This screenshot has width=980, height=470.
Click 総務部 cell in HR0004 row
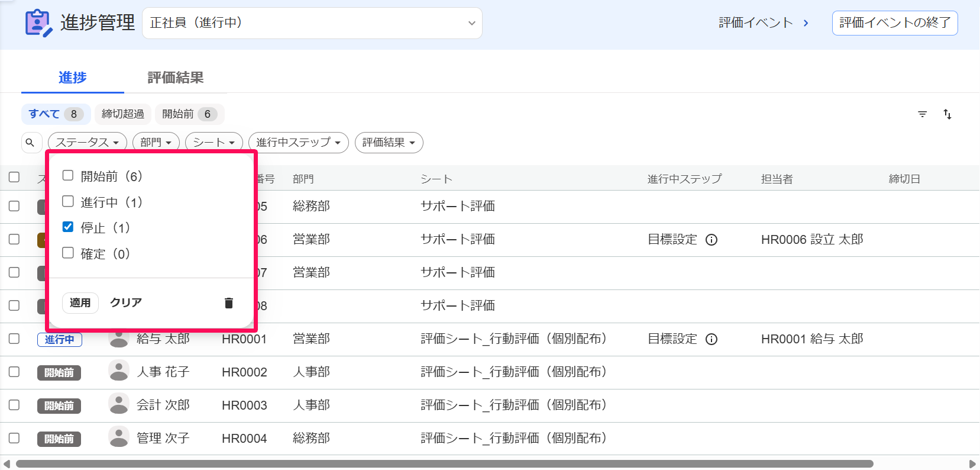[312, 439]
